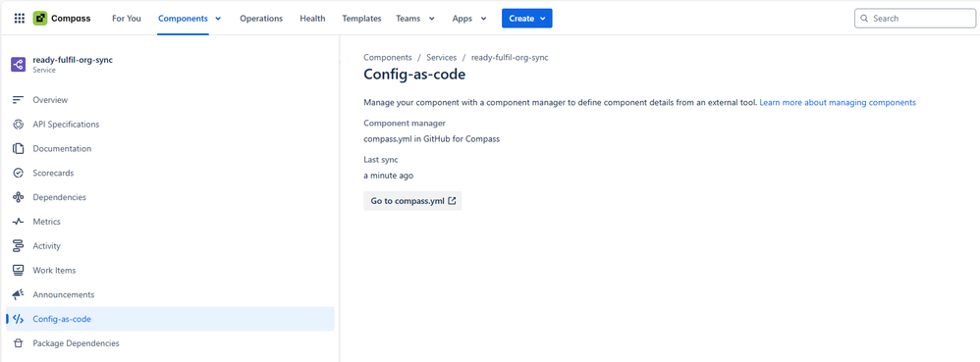Click into the Search field
Screen dimensions: 980x362
915,18
